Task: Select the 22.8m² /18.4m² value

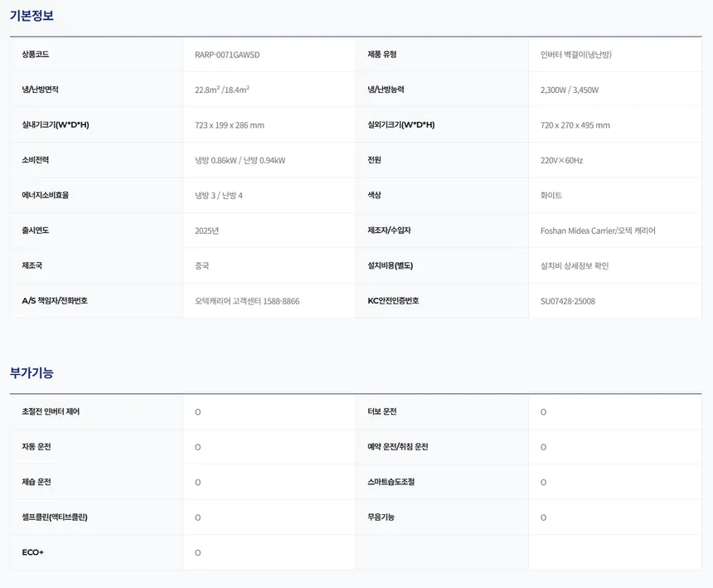Action: pos(222,90)
